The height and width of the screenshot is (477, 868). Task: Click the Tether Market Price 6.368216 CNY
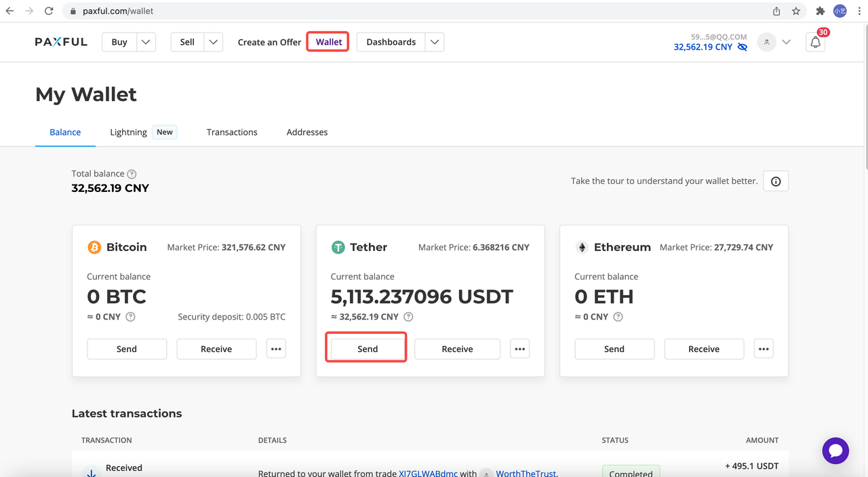pos(474,248)
